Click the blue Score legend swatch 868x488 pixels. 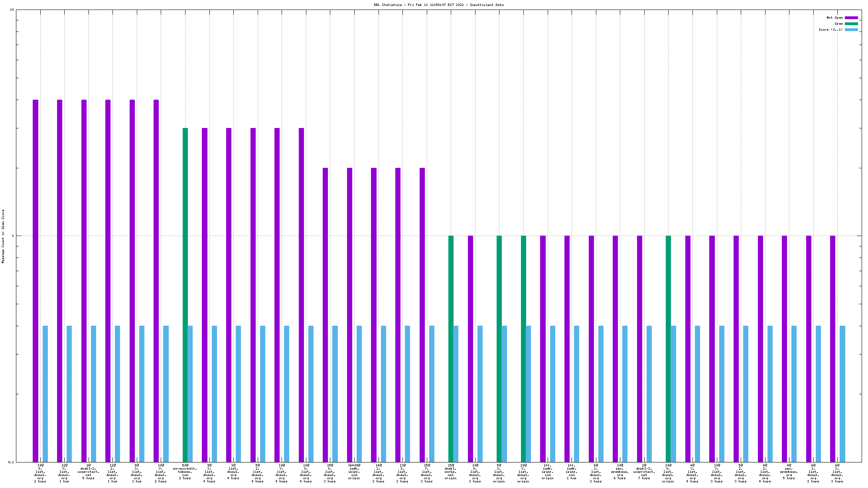[x=851, y=30]
